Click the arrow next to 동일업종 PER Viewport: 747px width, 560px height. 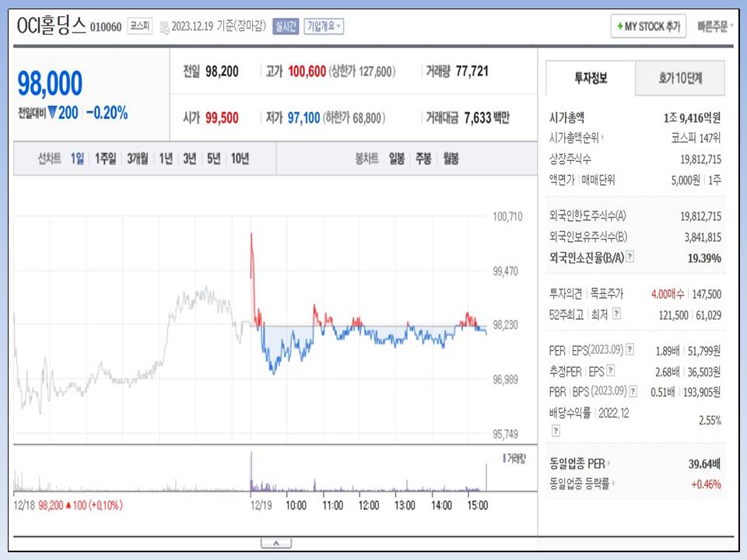point(608,463)
